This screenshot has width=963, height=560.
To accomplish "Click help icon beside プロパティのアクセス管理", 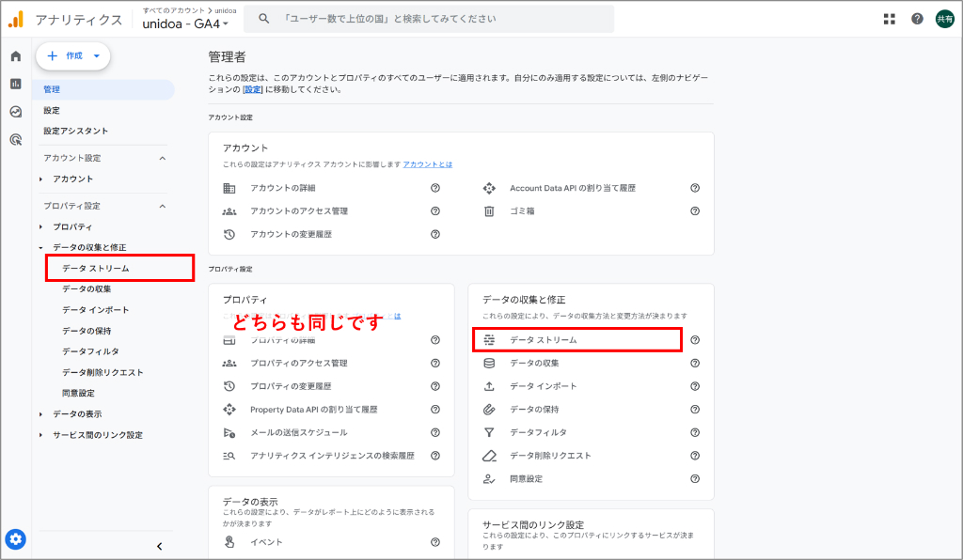I will pyautogui.click(x=434, y=363).
